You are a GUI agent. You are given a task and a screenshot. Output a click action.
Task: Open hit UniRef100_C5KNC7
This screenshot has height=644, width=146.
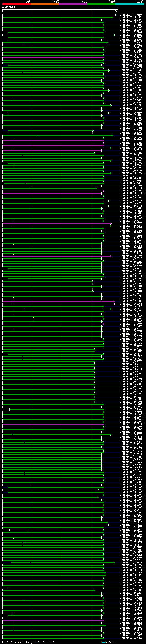[x=131, y=72]
